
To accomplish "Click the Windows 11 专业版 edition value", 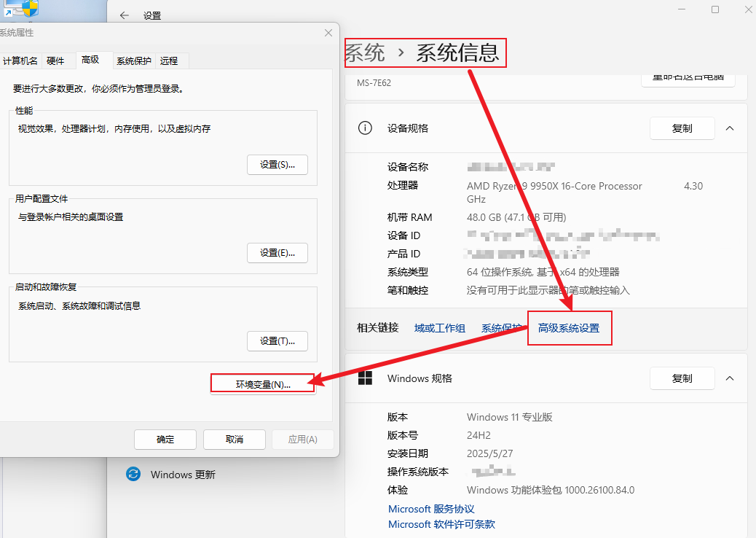I will (510, 417).
